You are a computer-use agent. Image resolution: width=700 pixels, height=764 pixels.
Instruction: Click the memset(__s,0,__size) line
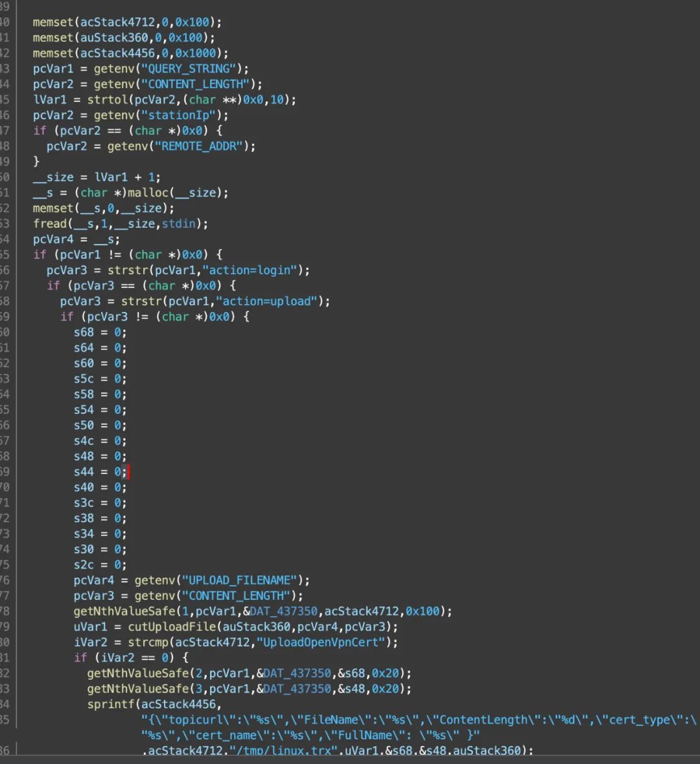[103, 209]
